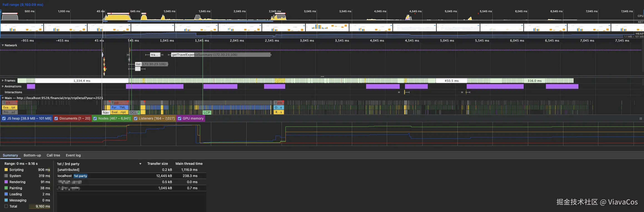Image resolution: width=644 pixels, height=212 pixels.
Task: Select the 316.0 ms frame
Action: tap(534, 81)
